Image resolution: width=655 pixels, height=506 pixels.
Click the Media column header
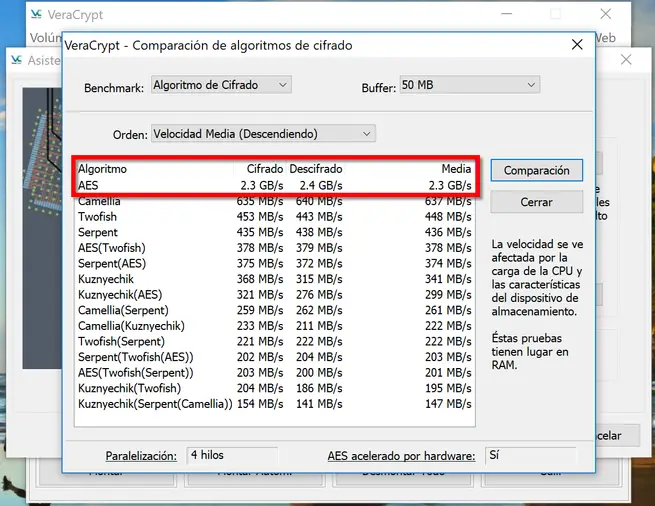pos(409,169)
